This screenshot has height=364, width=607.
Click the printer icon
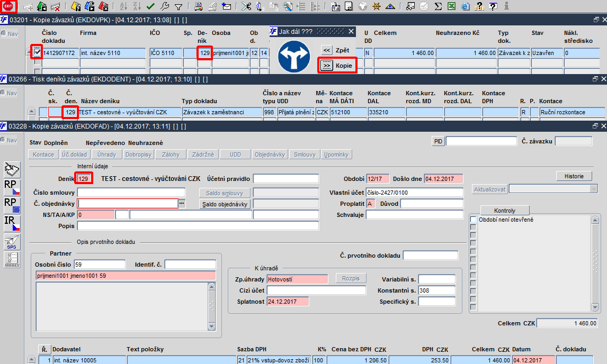point(198,6)
